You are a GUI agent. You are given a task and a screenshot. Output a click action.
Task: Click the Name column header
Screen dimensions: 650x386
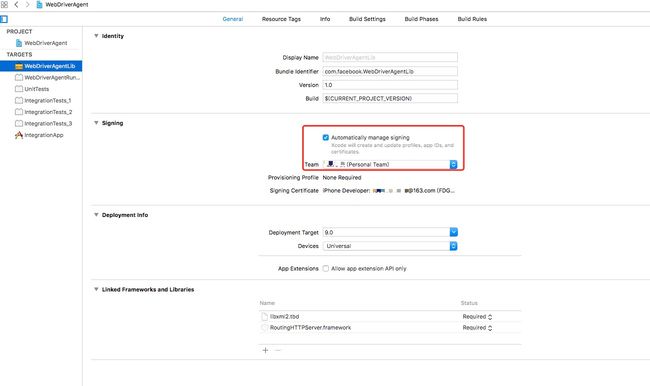click(x=267, y=303)
